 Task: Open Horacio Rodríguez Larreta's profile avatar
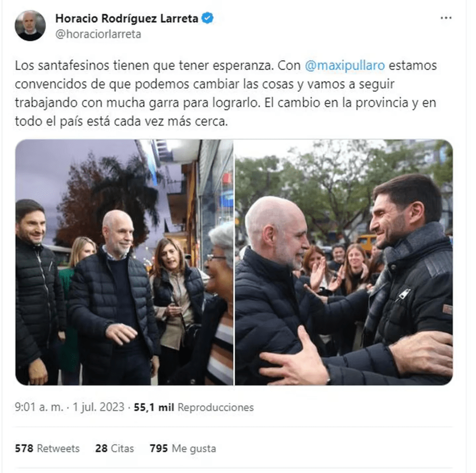click(30, 26)
